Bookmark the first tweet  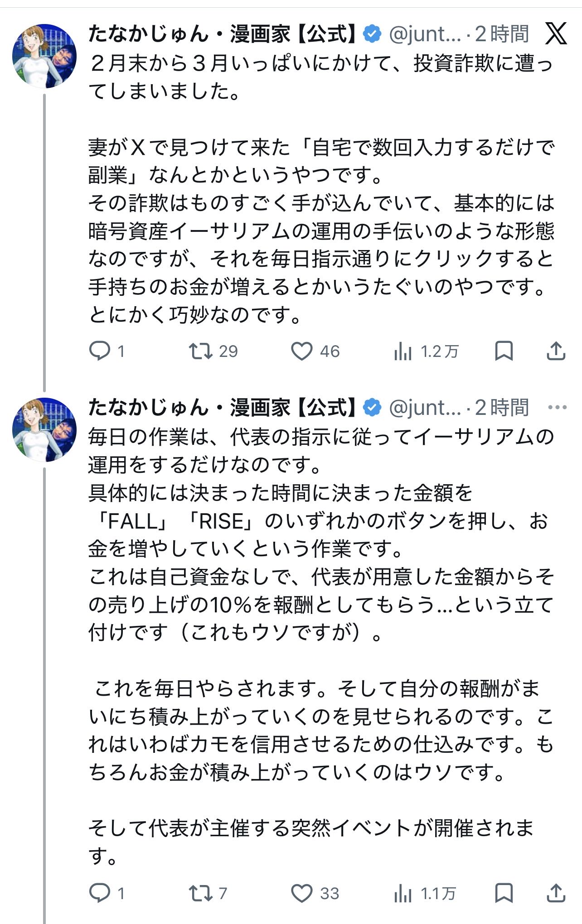point(504,351)
